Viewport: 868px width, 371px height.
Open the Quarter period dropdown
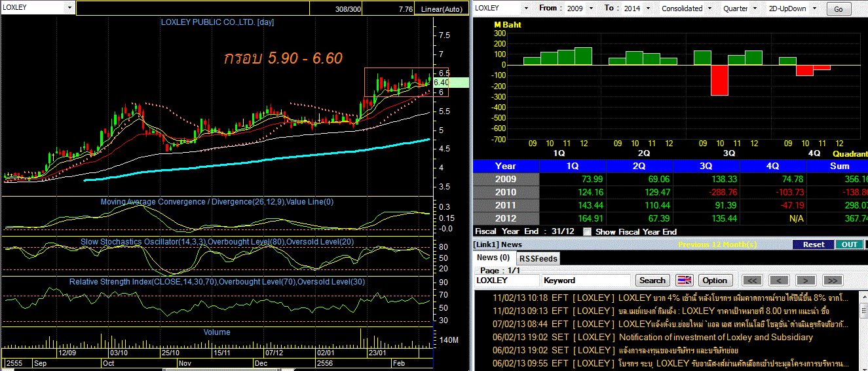[x=755, y=8]
